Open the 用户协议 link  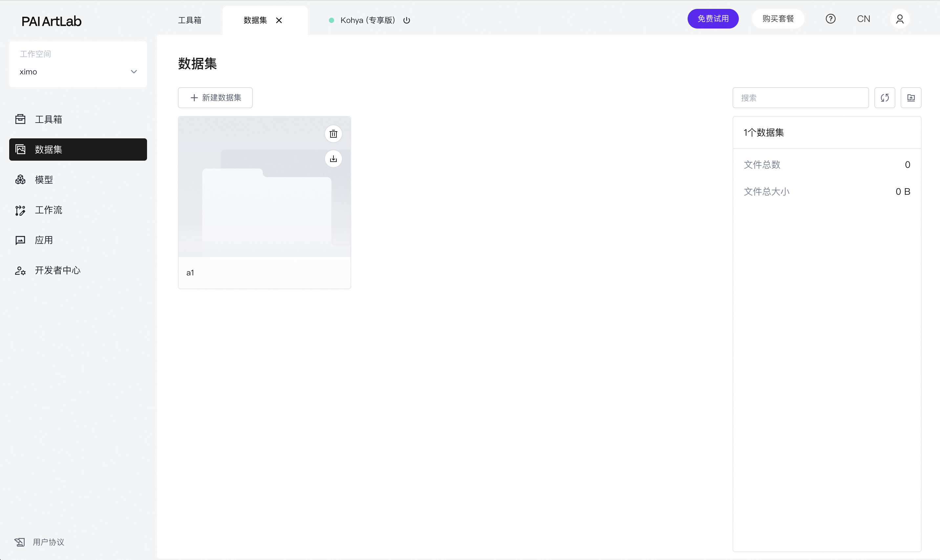[48, 542]
